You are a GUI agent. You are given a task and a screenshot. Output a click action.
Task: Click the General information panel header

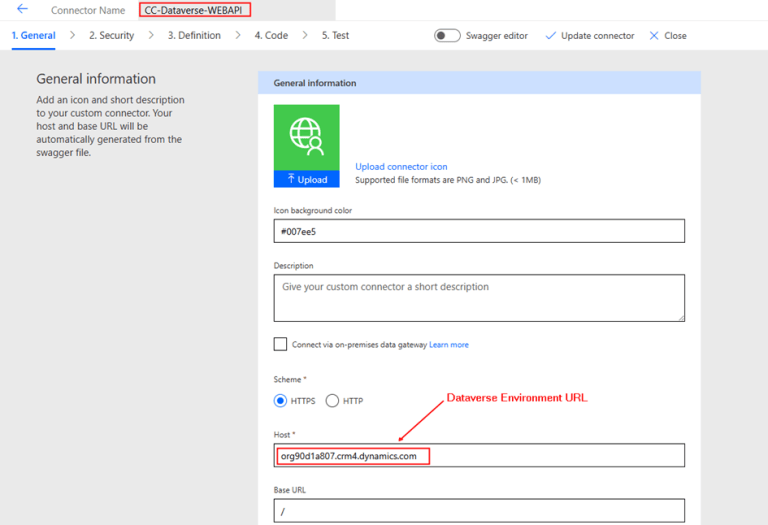point(479,83)
